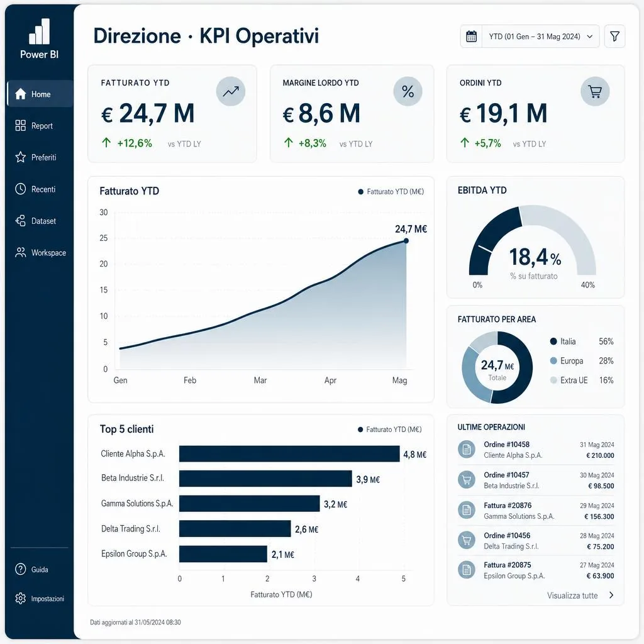This screenshot has width=644, height=644.
Task: Open Ordine #10456 operation
Action: point(536,540)
